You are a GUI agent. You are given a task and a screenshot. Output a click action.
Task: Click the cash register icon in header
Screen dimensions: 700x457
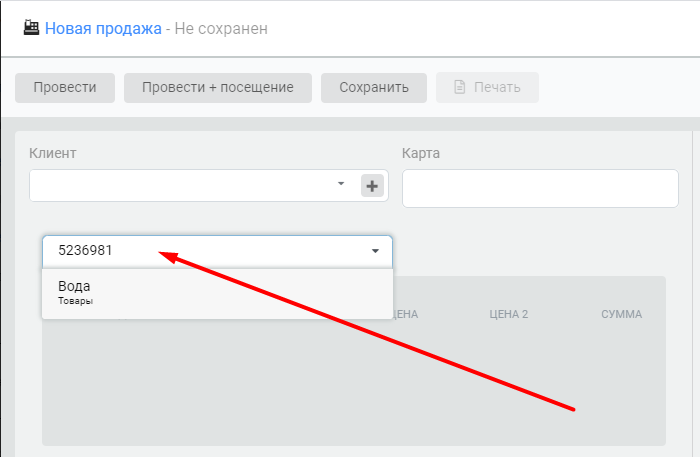point(31,28)
